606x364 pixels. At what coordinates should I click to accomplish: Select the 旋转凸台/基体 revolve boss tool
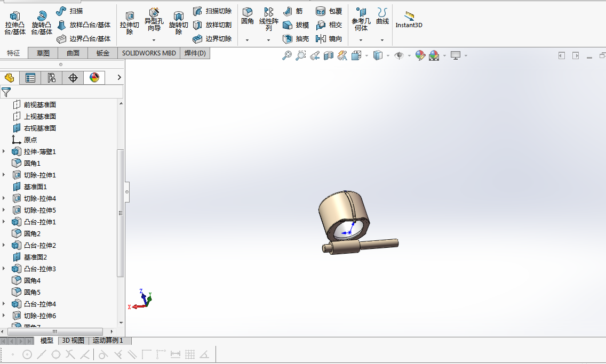click(42, 23)
